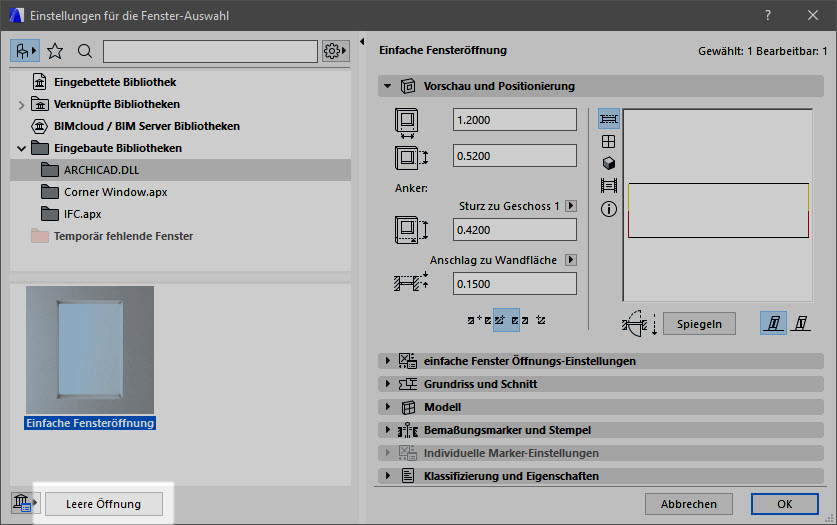Click the reveal depth icon
This screenshot has width=837, height=525.
(411, 282)
